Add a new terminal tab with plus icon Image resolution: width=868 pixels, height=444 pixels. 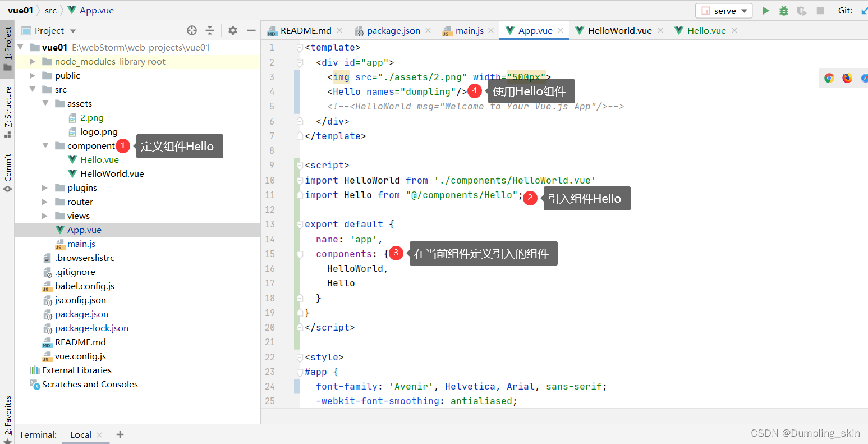[x=120, y=434]
